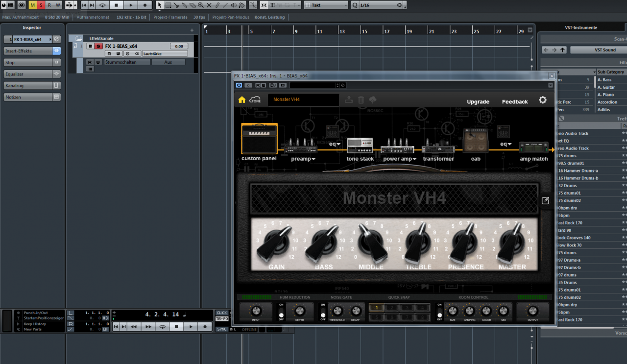627x364 pixels.
Task: Toggle TEMPO track in transport
Action: click(x=222, y=319)
